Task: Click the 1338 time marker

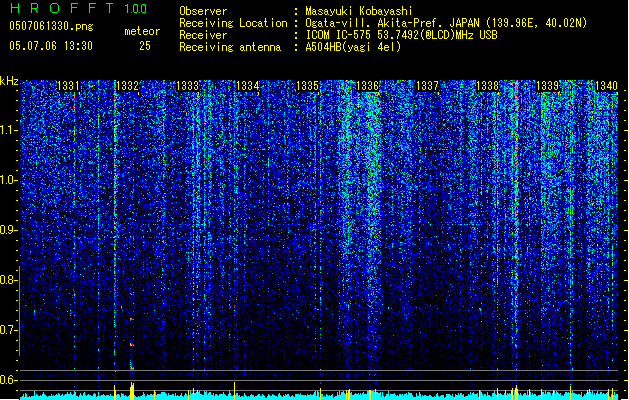Action: click(487, 86)
